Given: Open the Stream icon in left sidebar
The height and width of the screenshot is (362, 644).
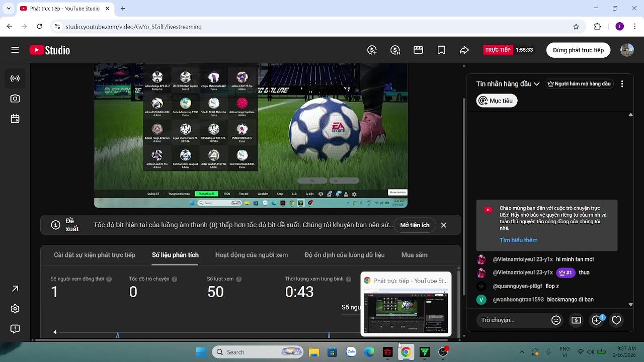Looking at the screenshot, I should click(15, 78).
